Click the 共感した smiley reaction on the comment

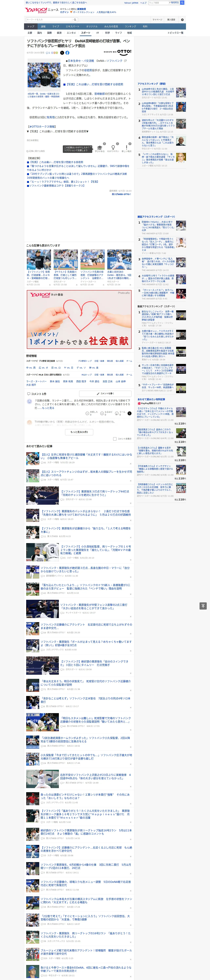(x=88, y=413)
